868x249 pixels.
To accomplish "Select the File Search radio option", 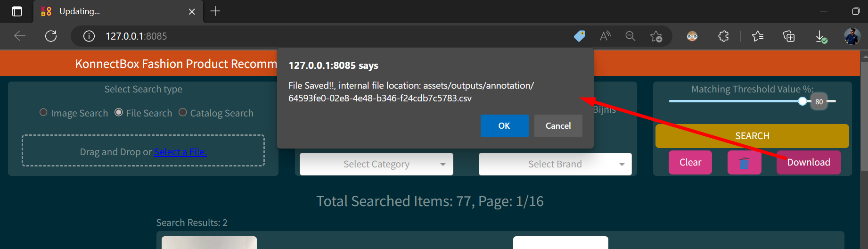I will pos(119,113).
